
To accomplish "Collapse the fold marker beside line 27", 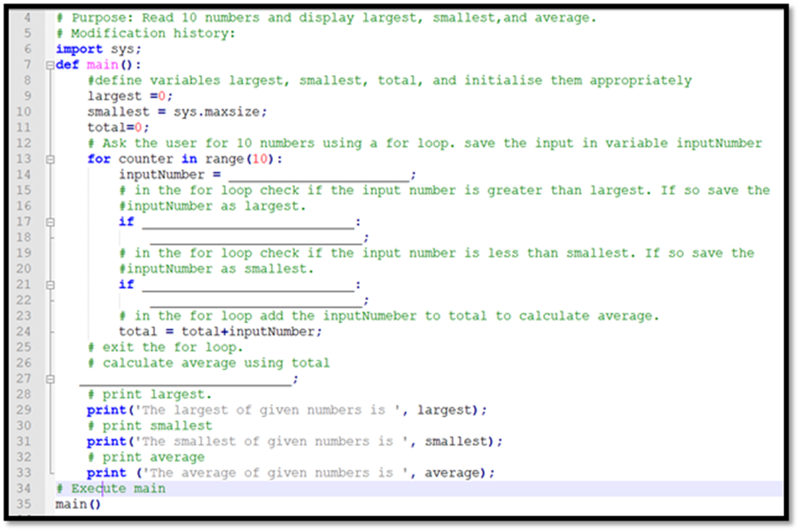I will click(x=49, y=378).
